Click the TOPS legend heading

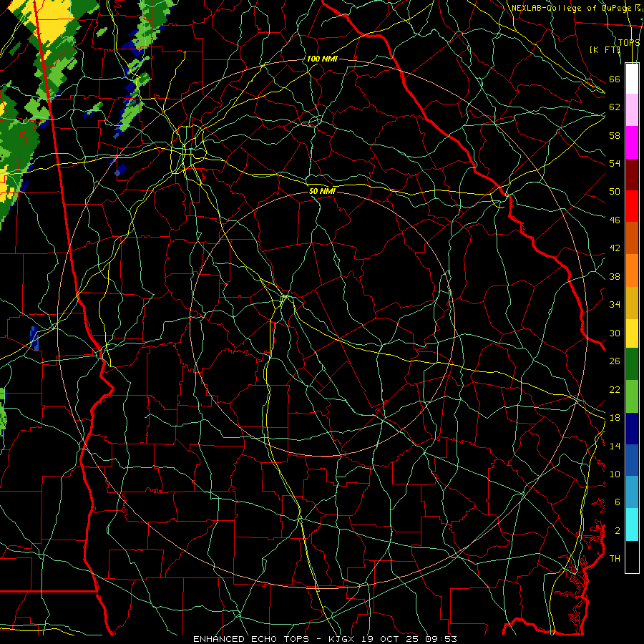point(629,42)
